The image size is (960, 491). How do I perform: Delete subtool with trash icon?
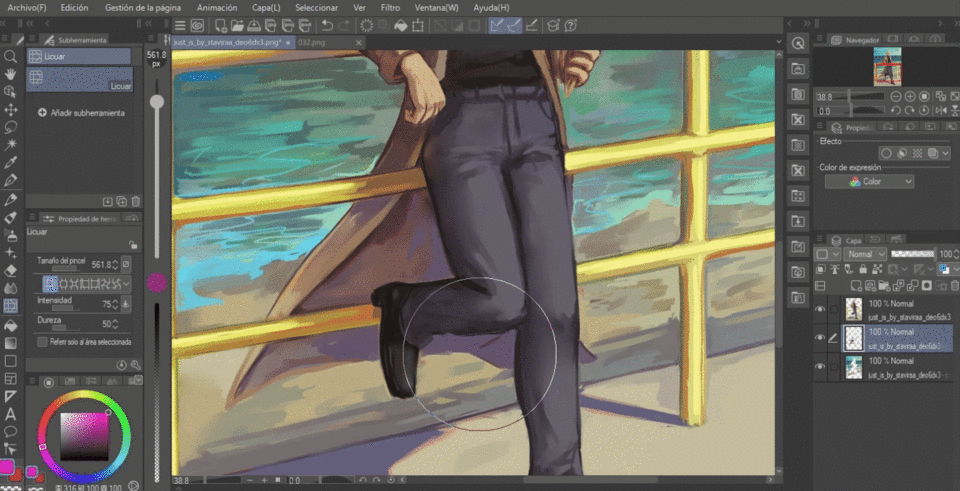pos(136,201)
